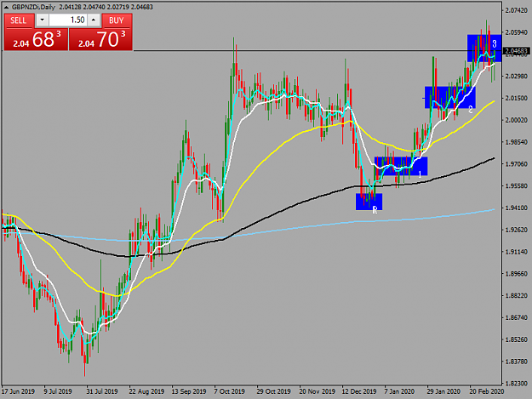Screen dimensions: 532x399
Task: Select the blue rectangle labeled 2
Action: [450, 98]
